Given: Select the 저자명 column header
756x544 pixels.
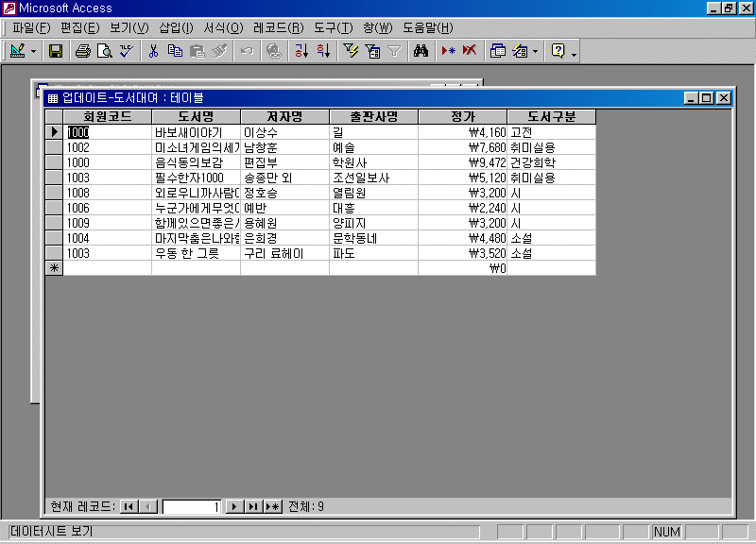Looking at the screenshot, I should click(x=285, y=116).
